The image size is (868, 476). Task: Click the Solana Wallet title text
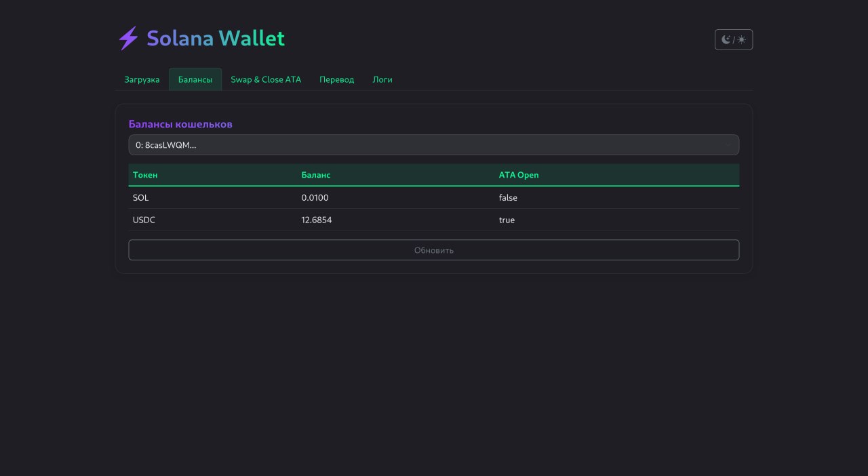point(216,39)
